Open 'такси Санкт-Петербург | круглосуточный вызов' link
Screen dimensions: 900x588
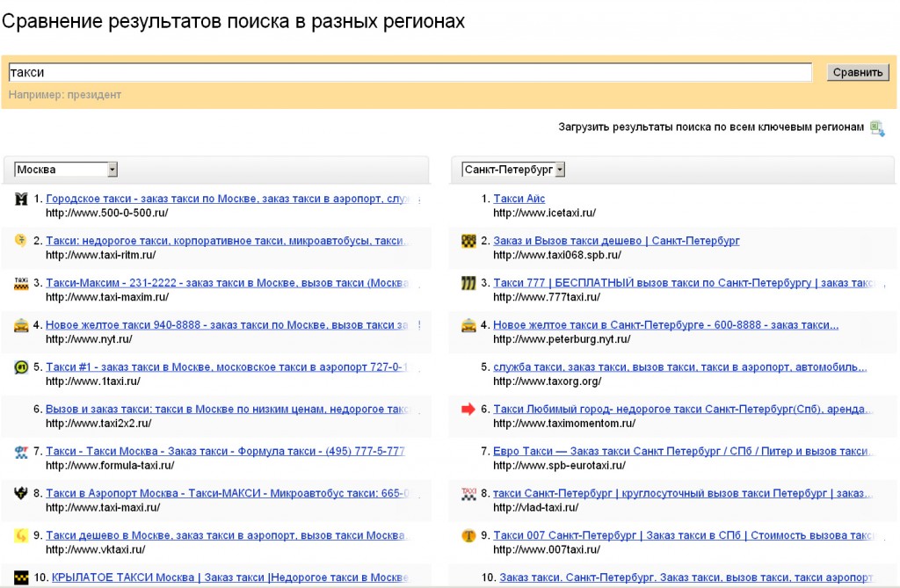coord(683,493)
